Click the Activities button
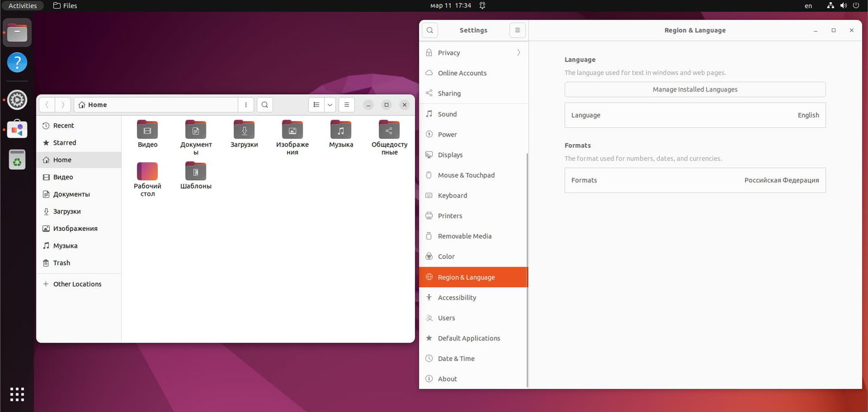The width and height of the screenshot is (868, 412). (x=23, y=6)
